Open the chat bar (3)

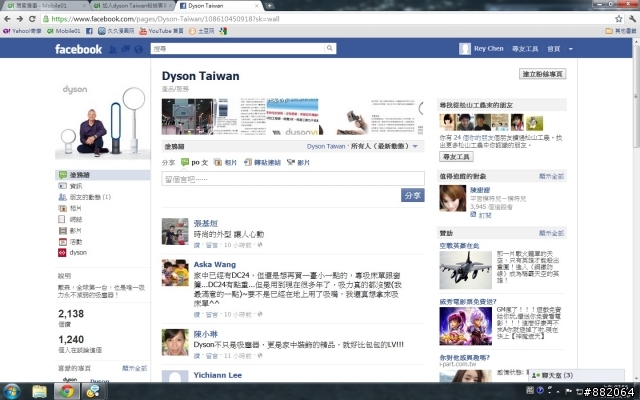576,375
